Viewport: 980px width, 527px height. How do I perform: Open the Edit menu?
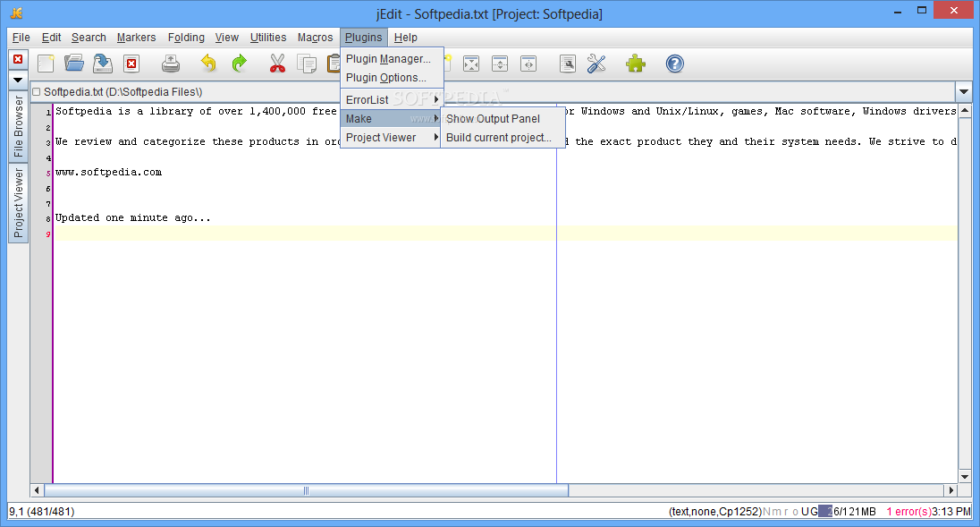click(51, 38)
